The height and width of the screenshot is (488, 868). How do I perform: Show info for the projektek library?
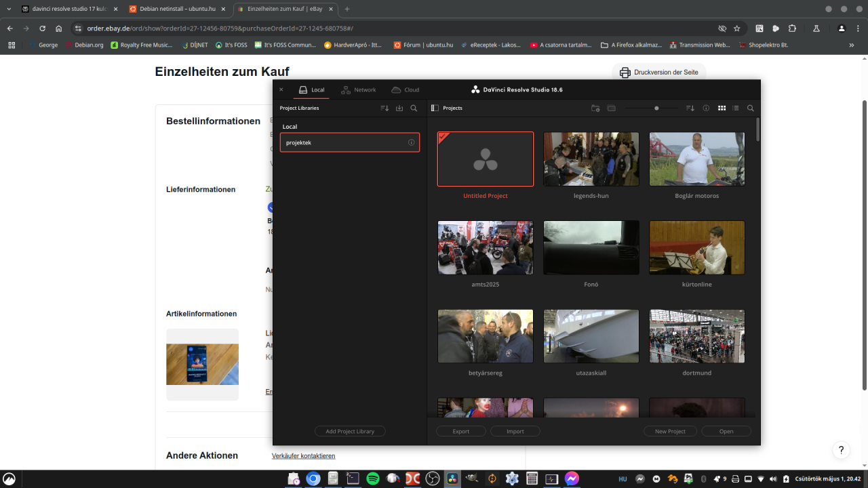[x=411, y=143]
